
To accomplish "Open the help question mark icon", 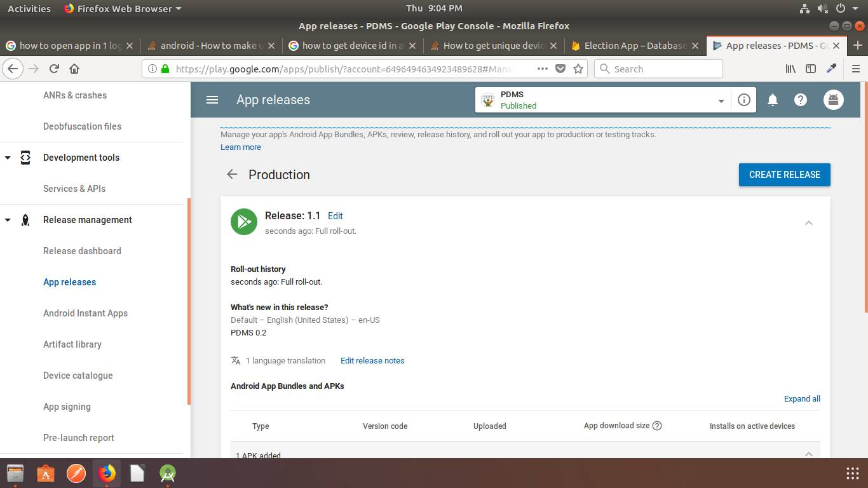I will pos(801,100).
